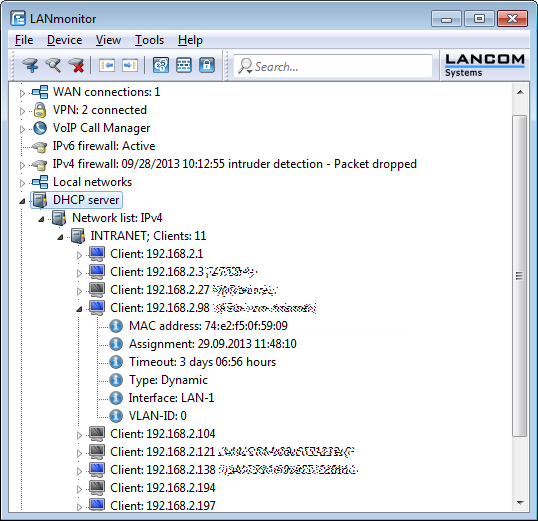Select MAC address info entry

click(208, 326)
